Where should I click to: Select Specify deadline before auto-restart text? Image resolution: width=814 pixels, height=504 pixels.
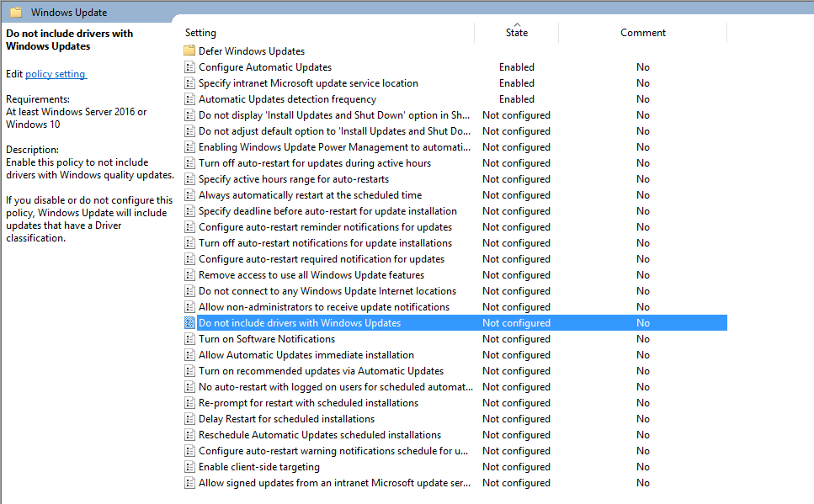click(327, 211)
